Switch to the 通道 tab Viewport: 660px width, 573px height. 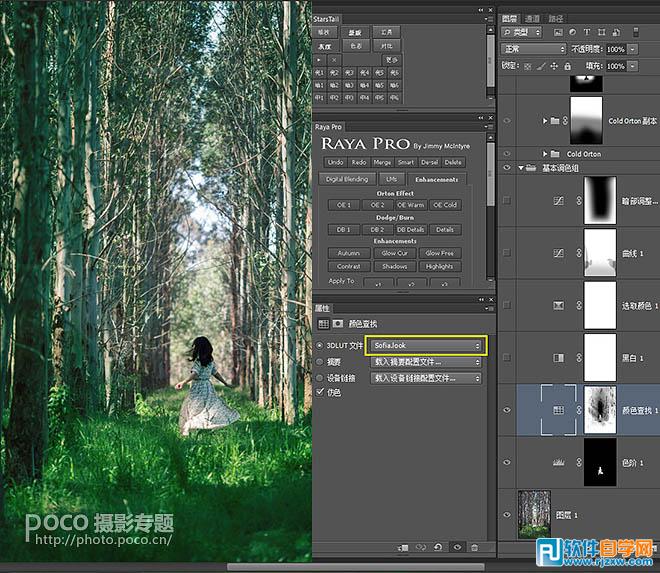tap(532, 19)
